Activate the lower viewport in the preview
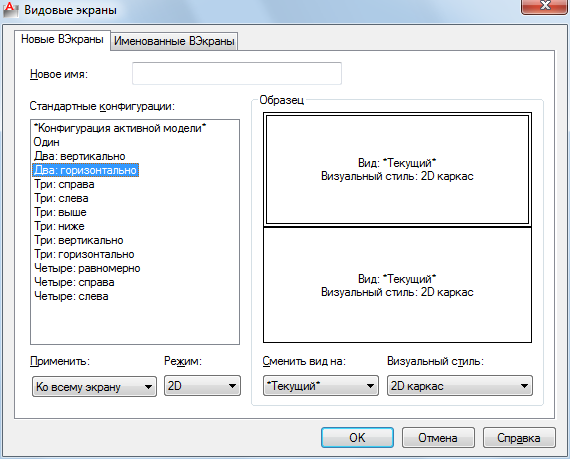The width and height of the screenshot is (570, 459). pyautogui.click(x=397, y=285)
